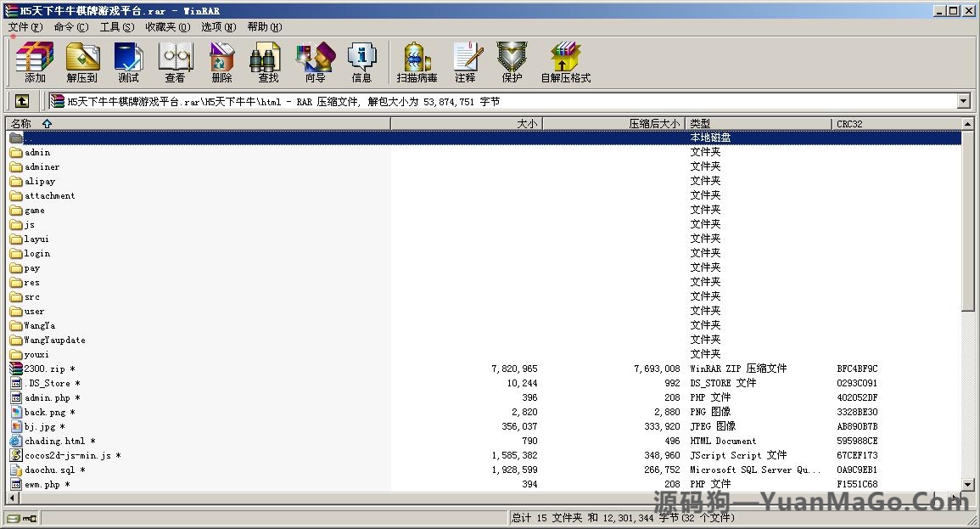Click the Protect (保护) archive icon
980x529 pixels.
512,62
